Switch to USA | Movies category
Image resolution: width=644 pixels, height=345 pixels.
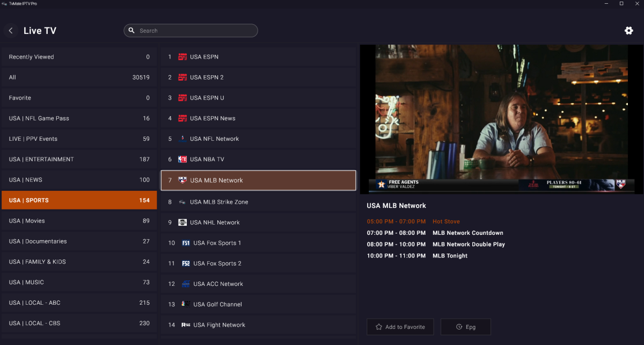(79, 221)
